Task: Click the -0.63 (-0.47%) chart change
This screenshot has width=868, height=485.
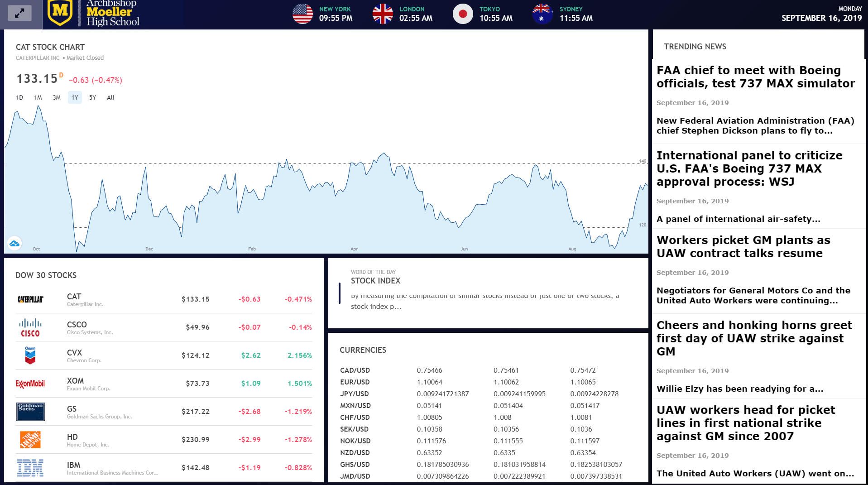Action: (96, 80)
